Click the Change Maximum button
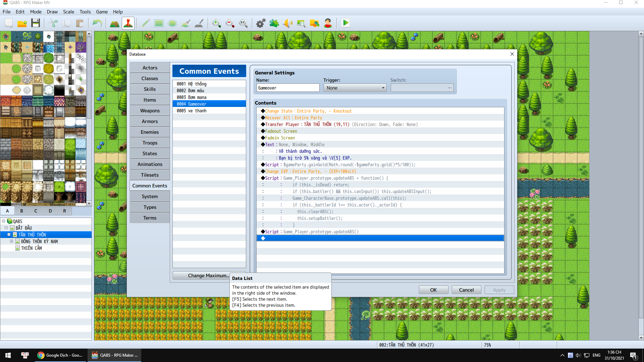Screen dimensions: 644x362 [x=209, y=276]
